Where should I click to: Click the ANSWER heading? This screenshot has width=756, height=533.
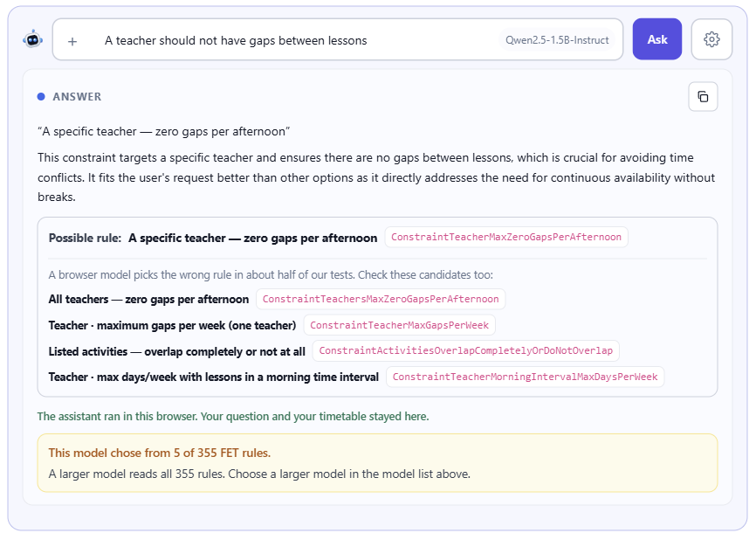[77, 97]
